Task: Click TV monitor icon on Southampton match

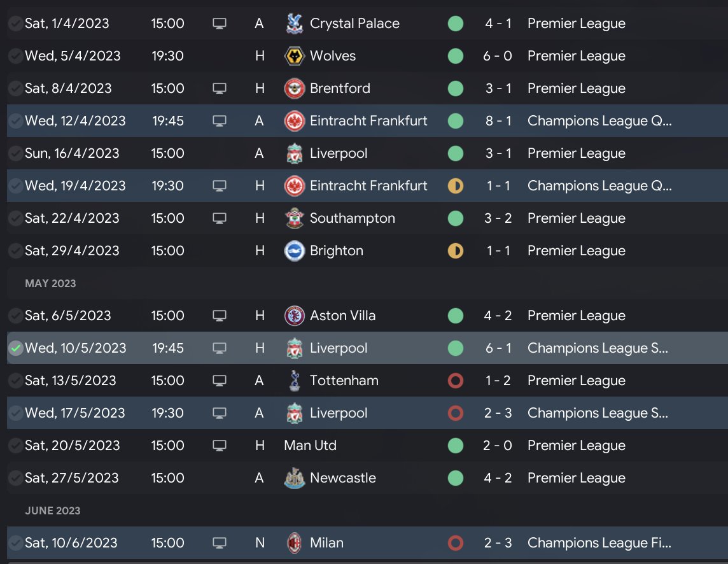Action: point(220,218)
